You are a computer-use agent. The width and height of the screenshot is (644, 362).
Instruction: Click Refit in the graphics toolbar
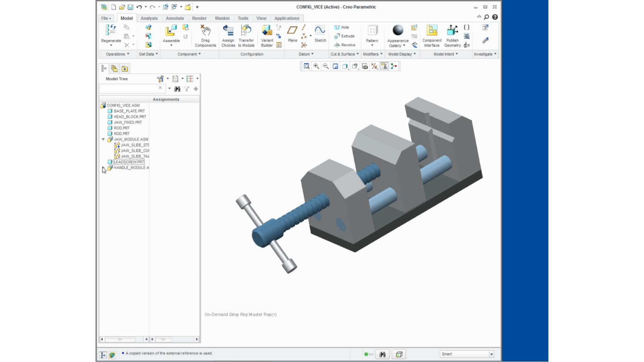[307, 66]
